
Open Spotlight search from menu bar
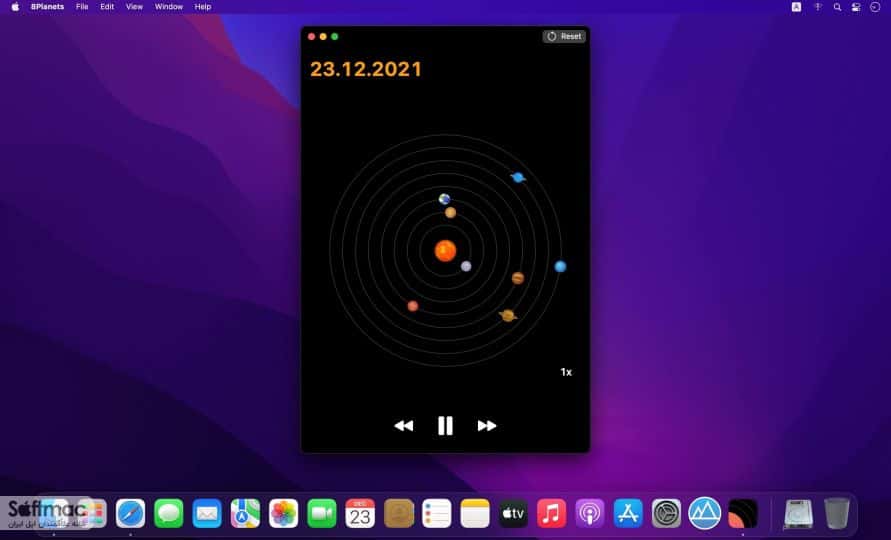click(837, 7)
